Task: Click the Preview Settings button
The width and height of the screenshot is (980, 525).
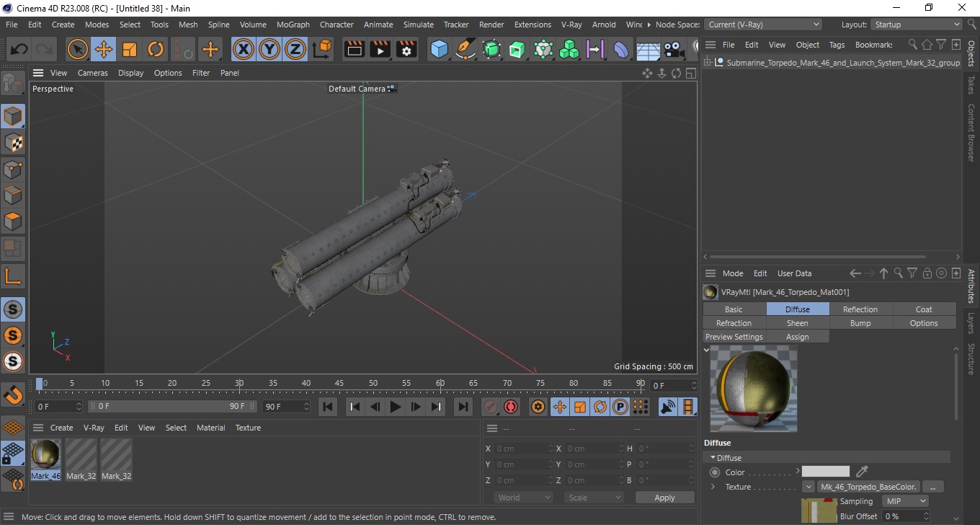Action: coord(734,337)
